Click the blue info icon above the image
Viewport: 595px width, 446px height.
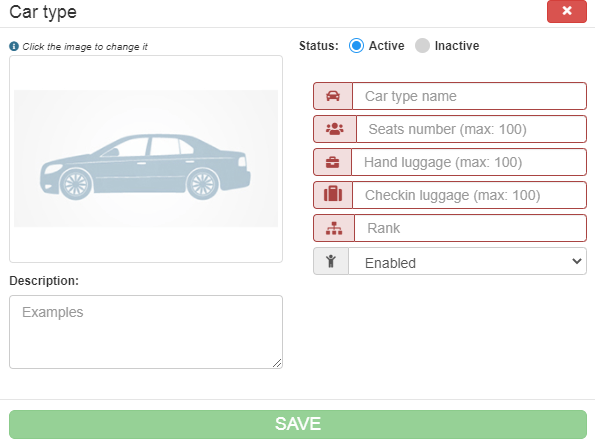point(14,46)
